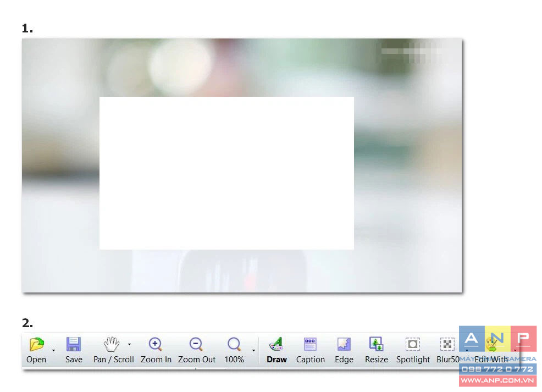Image resolution: width=542 pixels, height=392 pixels.
Task: Add a Caption to the image
Action: click(x=311, y=350)
